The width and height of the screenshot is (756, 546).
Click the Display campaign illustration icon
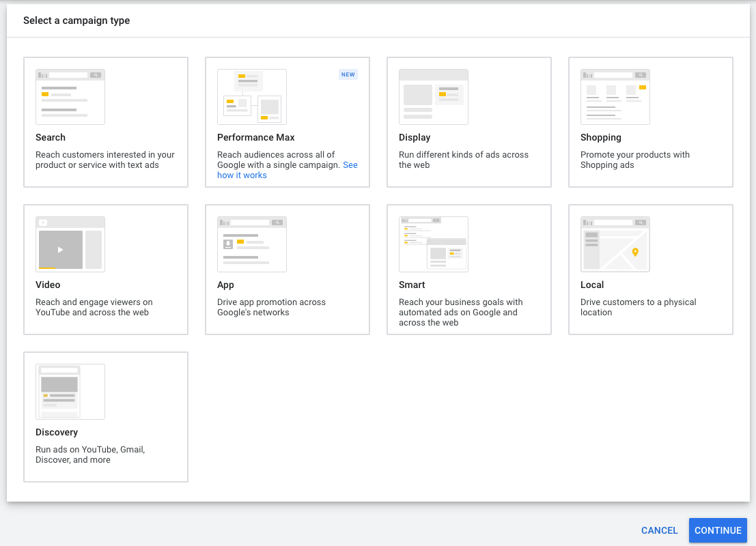click(434, 97)
